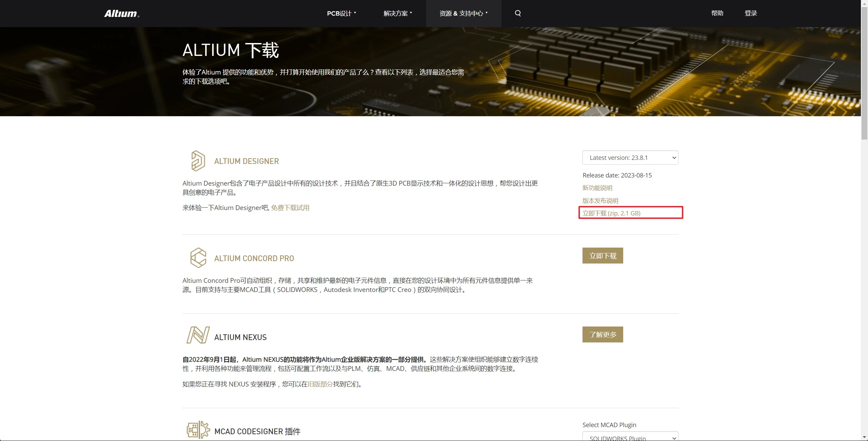Click the 了解更多 button for Nexus
868x441 pixels.
click(x=603, y=335)
